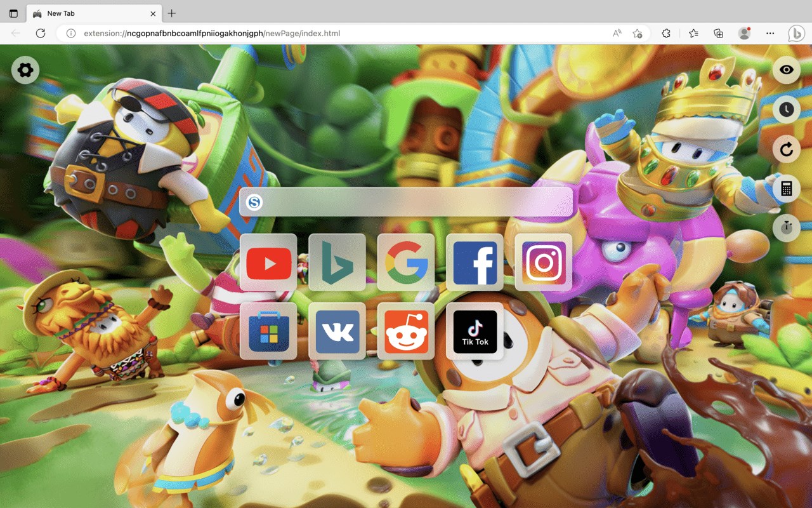Open the new tab settings gear
Screen dimensions: 812x508
coord(25,70)
